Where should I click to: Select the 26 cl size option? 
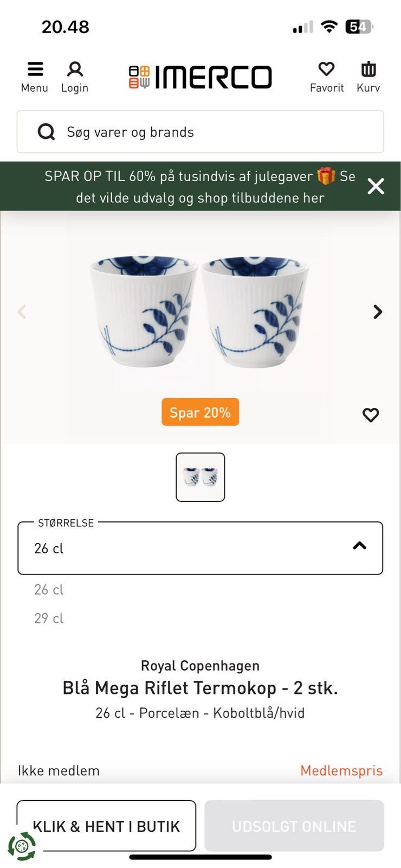pyautogui.click(x=49, y=590)
